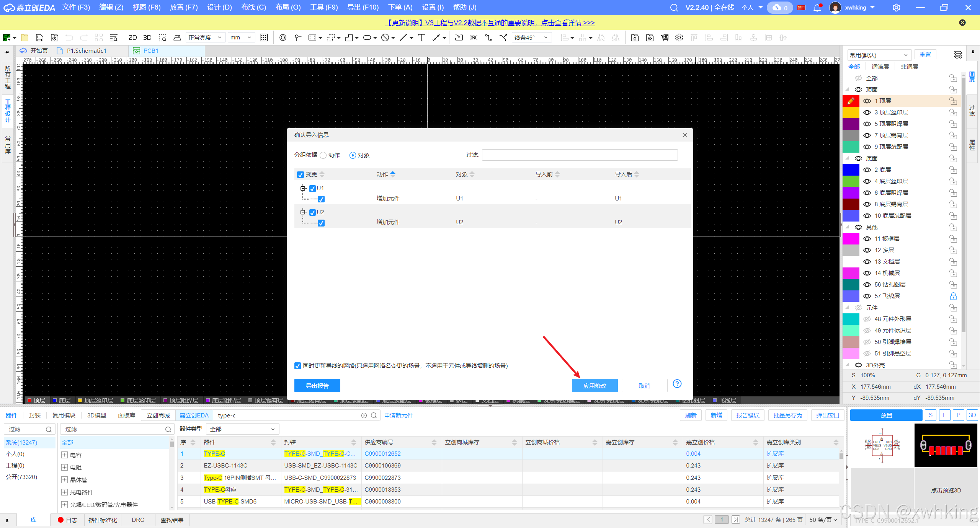
Task: Click the notification bell icon
Action: tap(817, 8)
